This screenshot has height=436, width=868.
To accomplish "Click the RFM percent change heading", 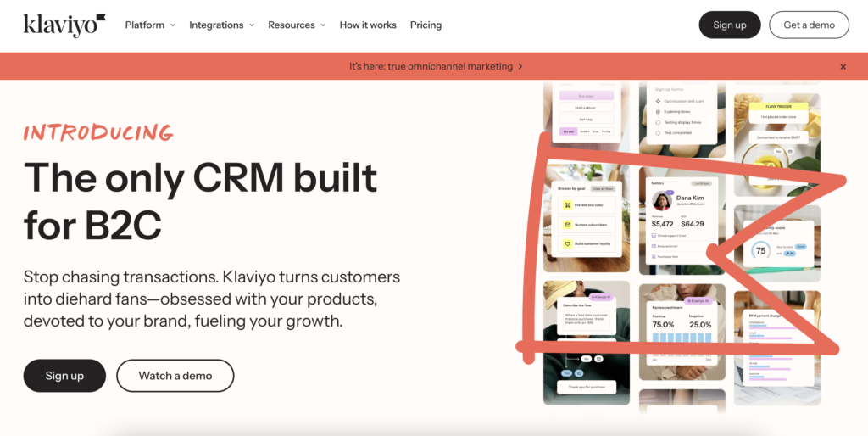I will [x=765, y=316].
